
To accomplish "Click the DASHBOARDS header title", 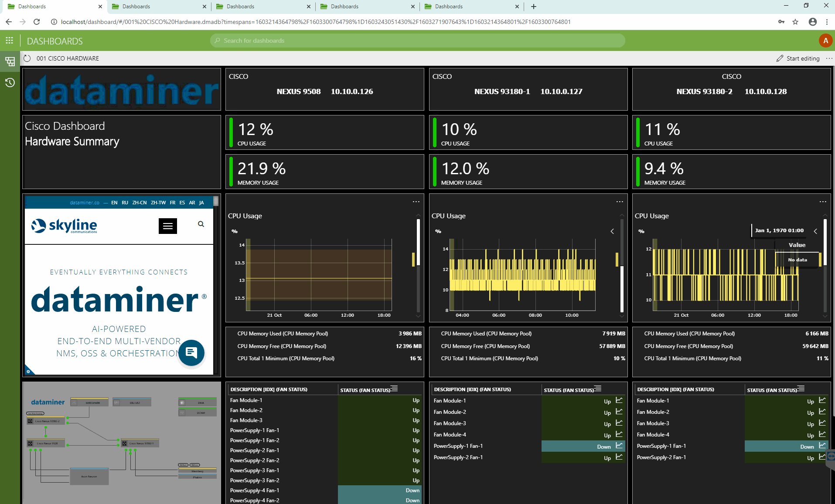I will click(x=55, y=41).
